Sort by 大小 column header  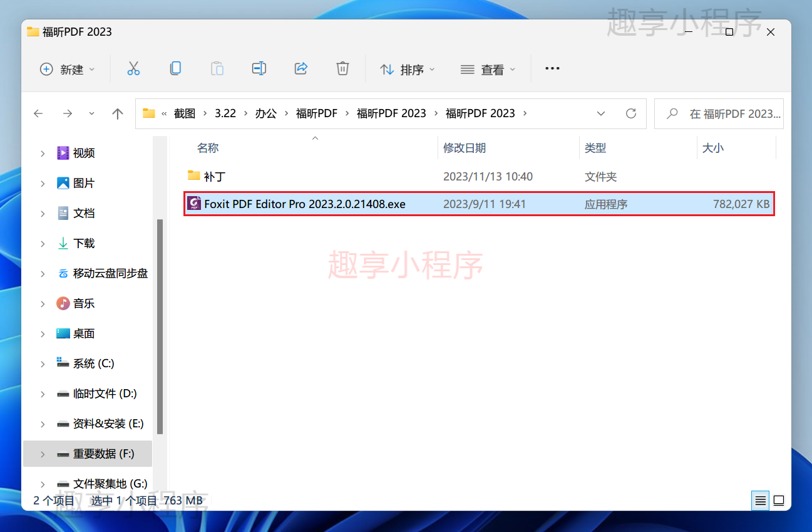tap(713, 148)
